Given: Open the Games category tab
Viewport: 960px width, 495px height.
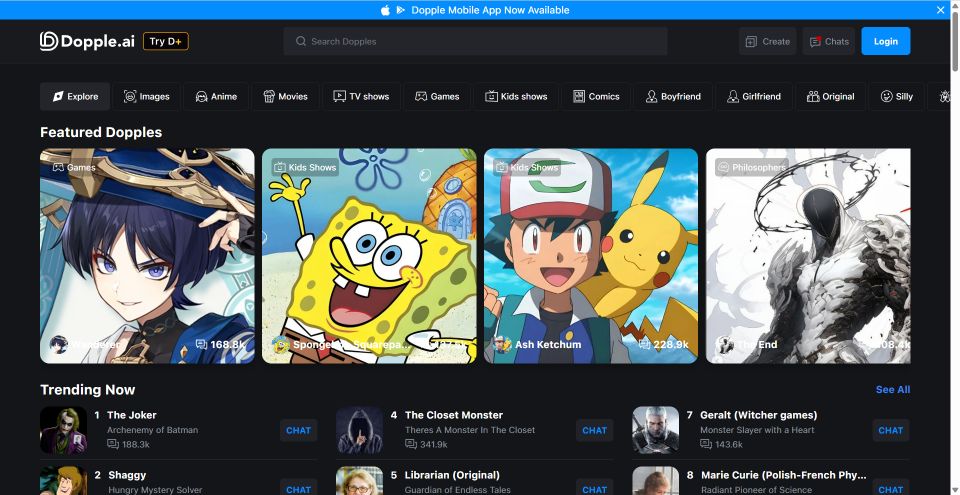Looking at the screenshot, I should pos(437,97).
